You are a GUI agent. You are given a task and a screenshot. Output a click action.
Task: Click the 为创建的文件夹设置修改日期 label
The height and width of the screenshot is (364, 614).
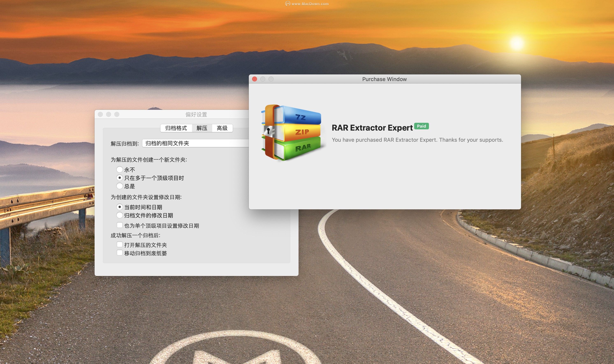(x=146, y=197)
